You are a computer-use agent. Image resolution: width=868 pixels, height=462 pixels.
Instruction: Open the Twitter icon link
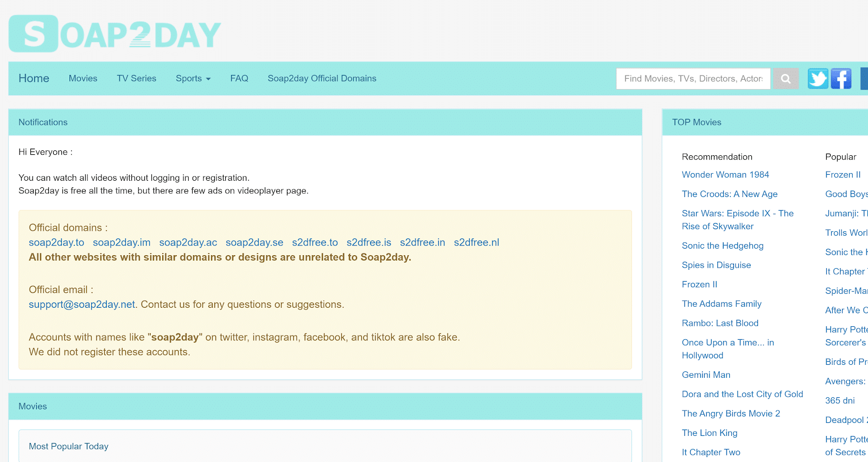coord(818,79)
